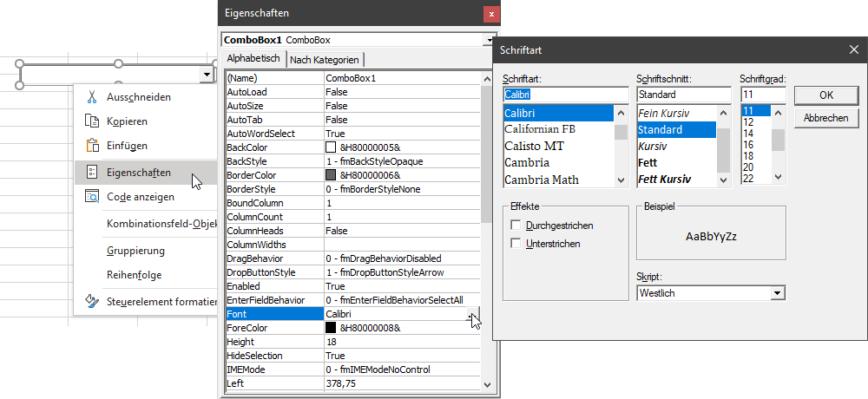Screen dimensions: 868x399
Task: Open the combo box dropdown arrow on sheet
Action: pos(207,75)
